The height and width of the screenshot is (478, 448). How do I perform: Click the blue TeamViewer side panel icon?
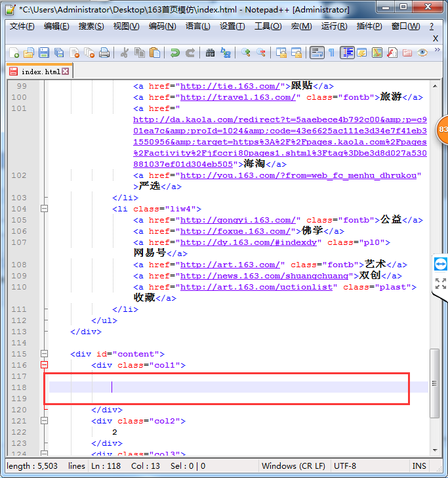point(440,264)
